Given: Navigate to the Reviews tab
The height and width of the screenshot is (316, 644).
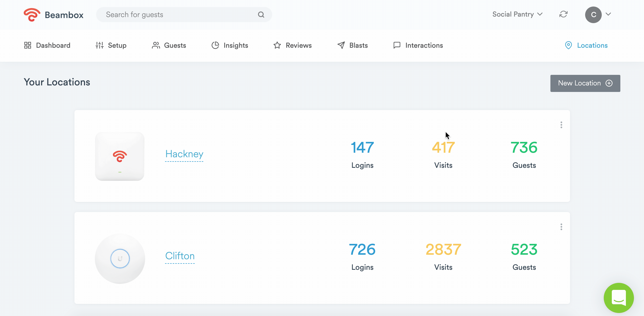Looking at the screenshot, I should (293, 45).
